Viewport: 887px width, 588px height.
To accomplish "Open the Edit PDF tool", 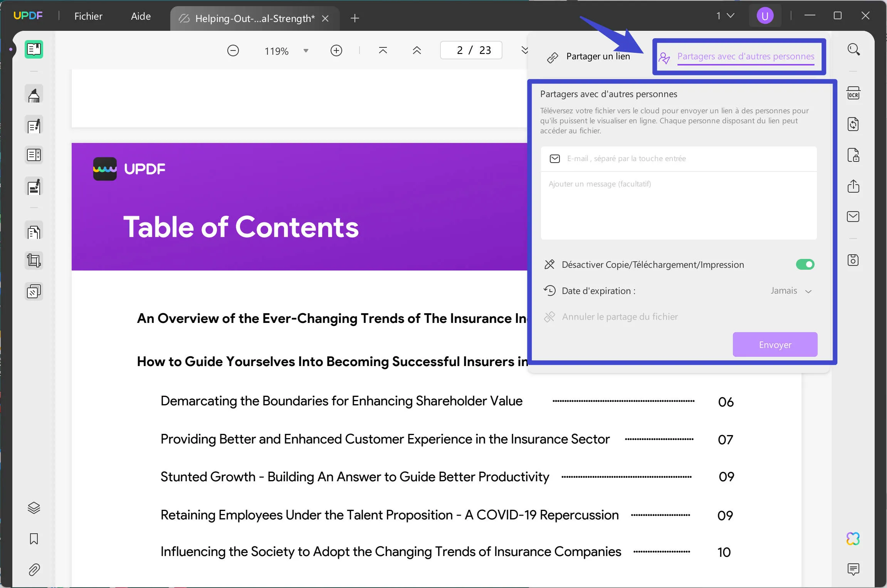I will (34, 125).
